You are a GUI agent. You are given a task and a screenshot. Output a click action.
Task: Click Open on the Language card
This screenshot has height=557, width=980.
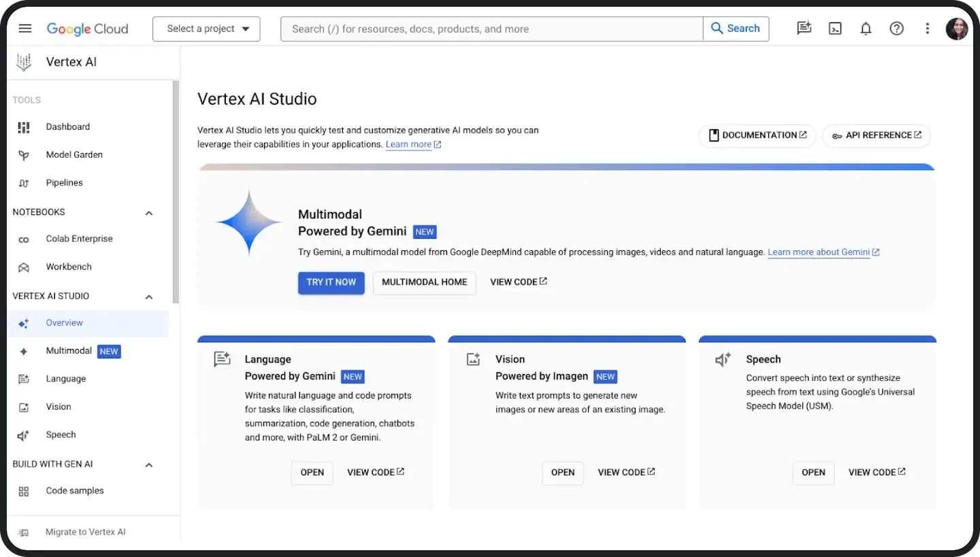[312, 472]
